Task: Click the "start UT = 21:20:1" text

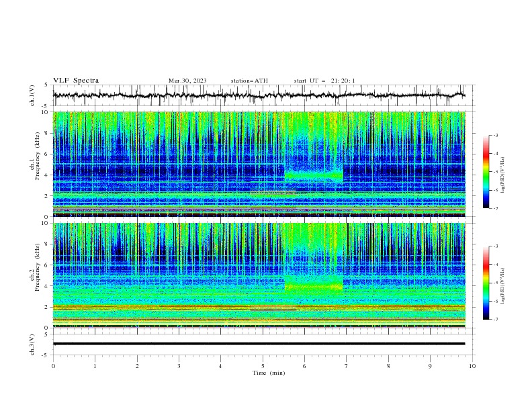Action: coord(324,81)
